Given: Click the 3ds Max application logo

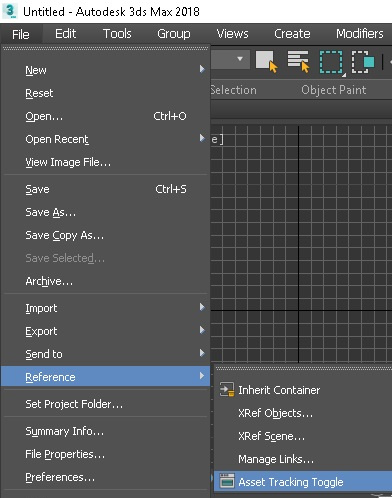Looking at the screenshot, I should click(9, 11).
